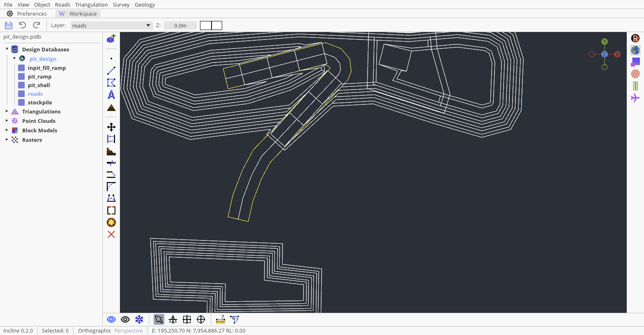Select the line trim tool
The width and height of the screenshot is (644, 335).
(111, 163)
